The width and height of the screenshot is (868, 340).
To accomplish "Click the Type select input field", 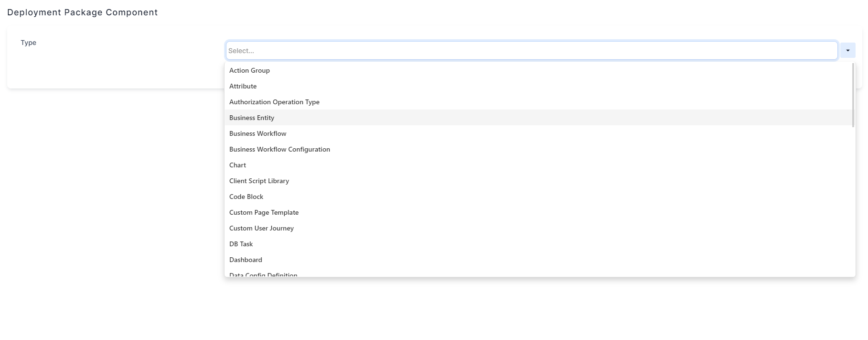I will (531, 51).
